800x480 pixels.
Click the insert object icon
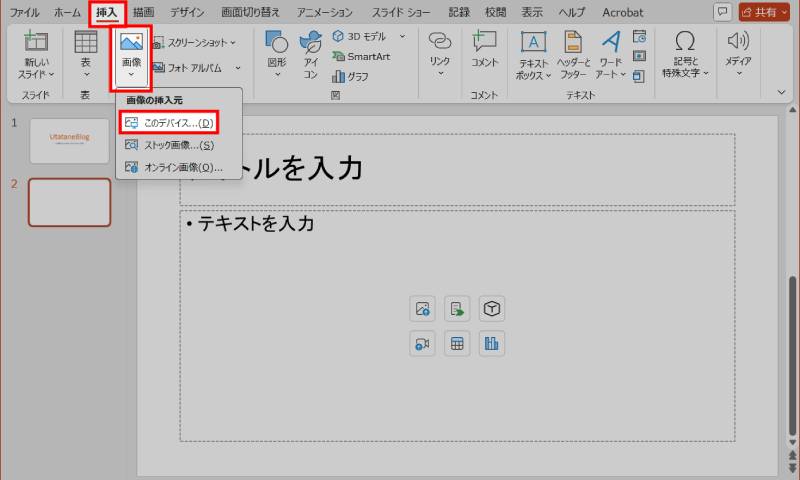click(639, 77)
